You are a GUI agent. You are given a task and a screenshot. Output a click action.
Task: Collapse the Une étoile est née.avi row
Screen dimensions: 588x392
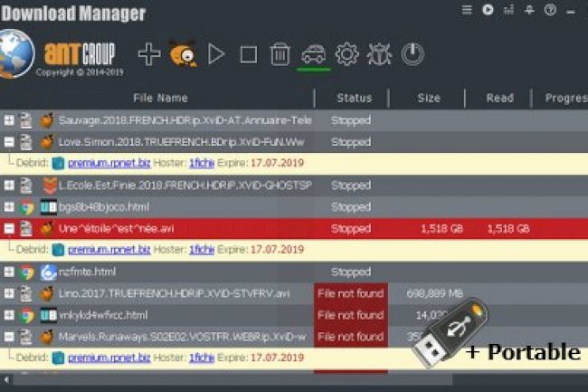9,228
